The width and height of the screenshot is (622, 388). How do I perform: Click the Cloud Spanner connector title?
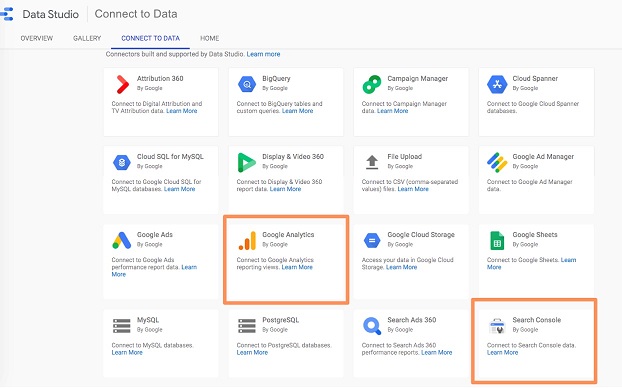tap(535, 79)
